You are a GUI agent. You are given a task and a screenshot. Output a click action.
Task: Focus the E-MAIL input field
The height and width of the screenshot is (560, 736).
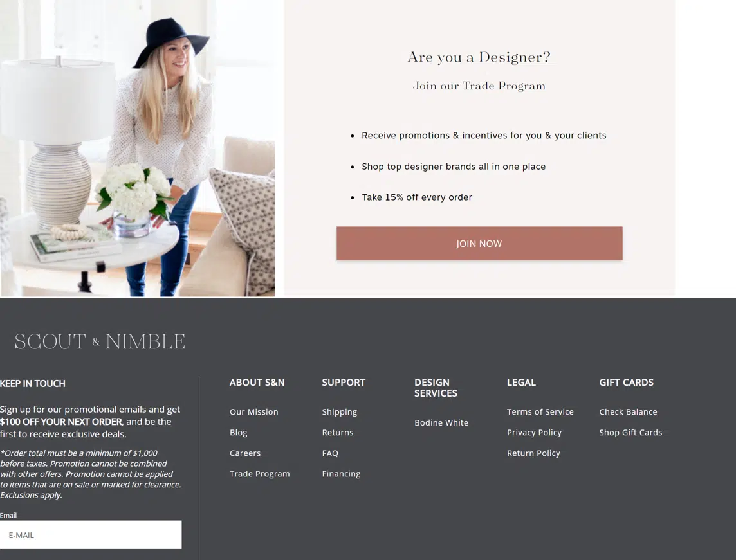(91, 535)
